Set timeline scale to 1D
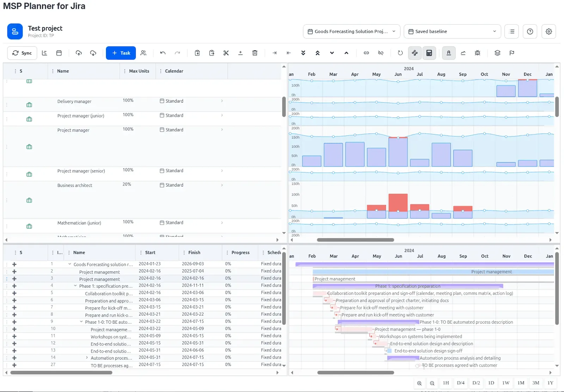Screen dimensions: 564x392 point(491,383)
